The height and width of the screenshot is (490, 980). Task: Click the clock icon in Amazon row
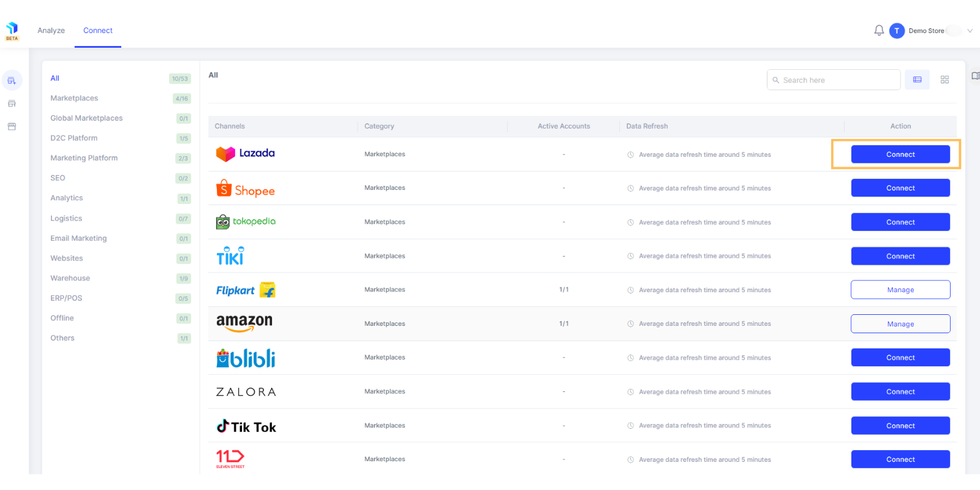click(630, 323)
